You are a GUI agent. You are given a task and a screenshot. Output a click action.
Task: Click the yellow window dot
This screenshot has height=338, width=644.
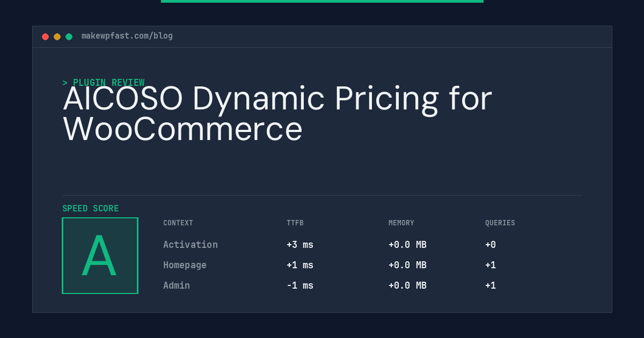57,36
